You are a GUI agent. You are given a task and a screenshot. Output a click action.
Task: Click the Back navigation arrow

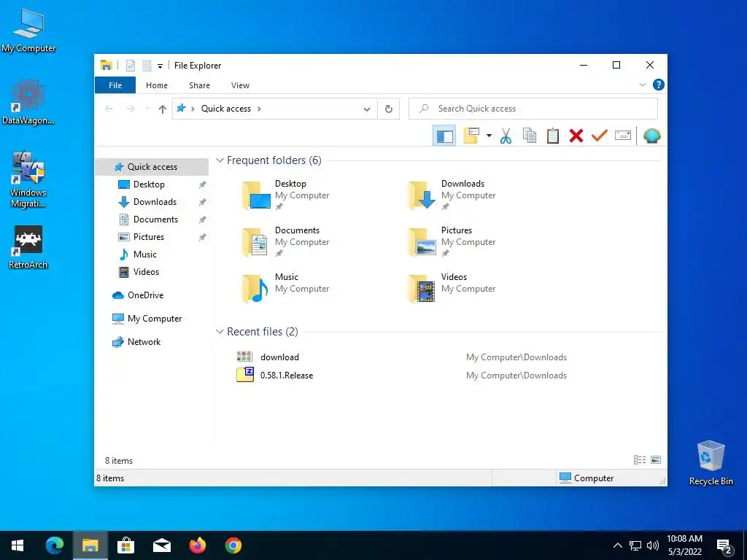[109, 109]
